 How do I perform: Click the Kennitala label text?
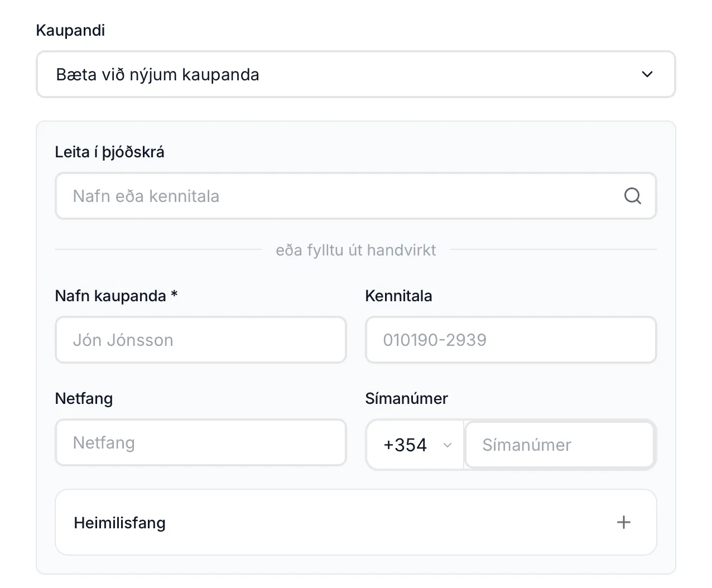point(398,296)
